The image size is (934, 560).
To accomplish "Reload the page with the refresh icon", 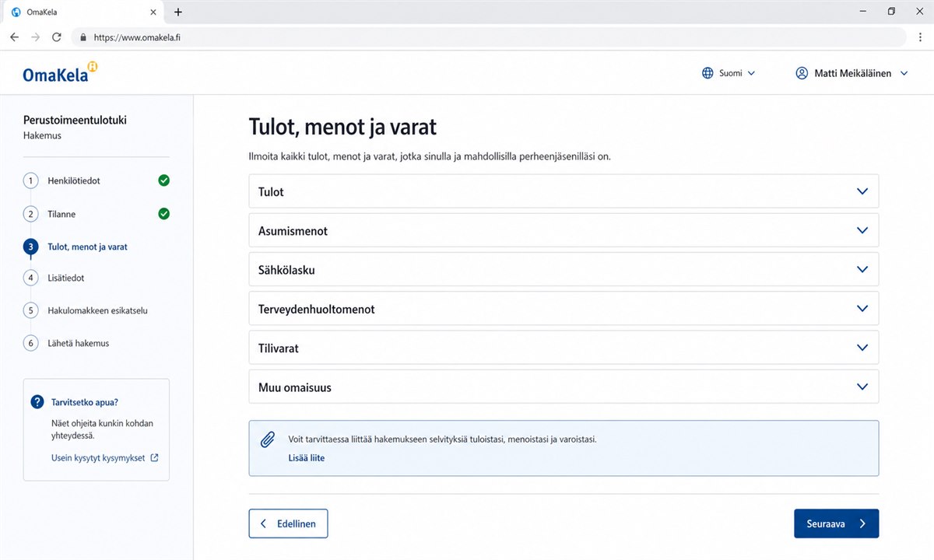I will tap(57, 37).
